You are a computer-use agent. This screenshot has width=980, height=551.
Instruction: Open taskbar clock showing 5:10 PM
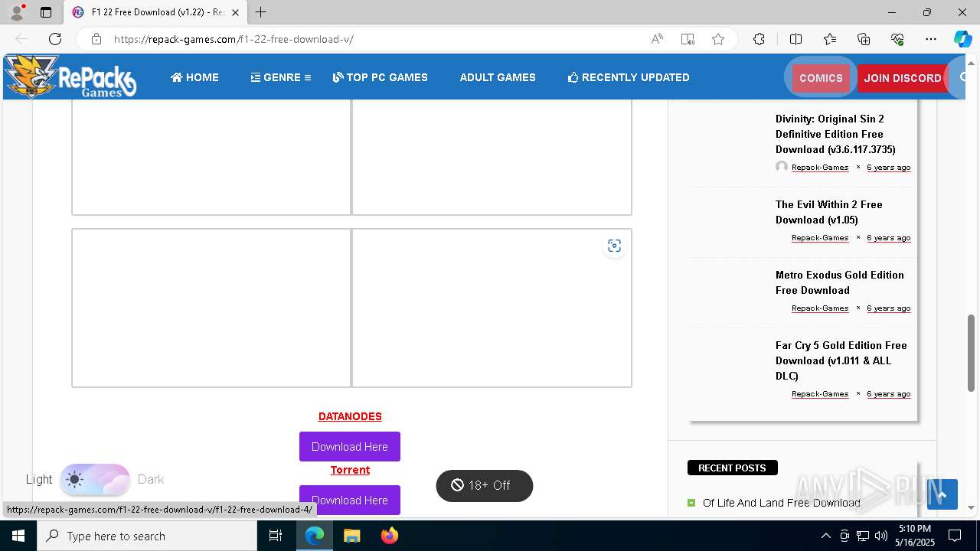click(915, 536)
